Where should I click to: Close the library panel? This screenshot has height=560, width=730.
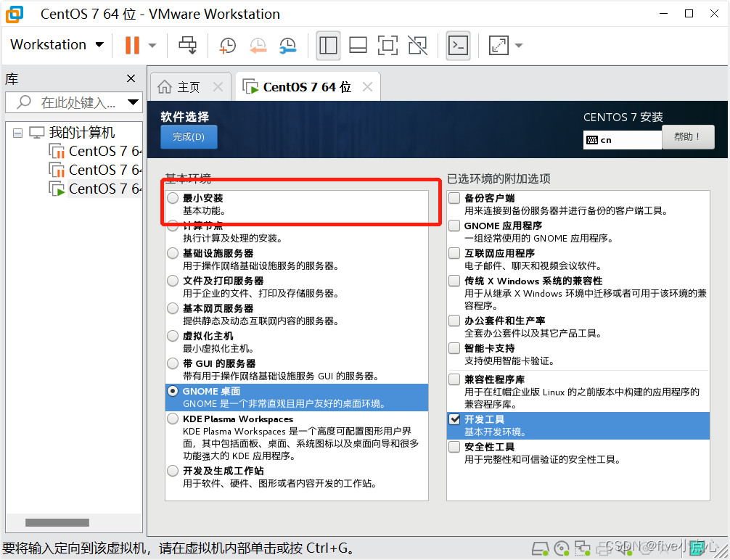tap(131, 78)
